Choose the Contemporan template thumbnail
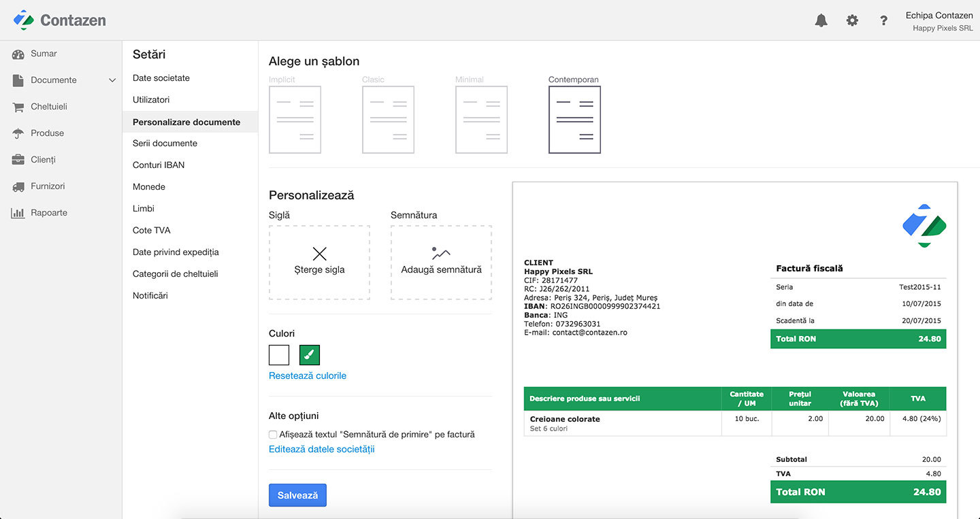 pos(574,120)
